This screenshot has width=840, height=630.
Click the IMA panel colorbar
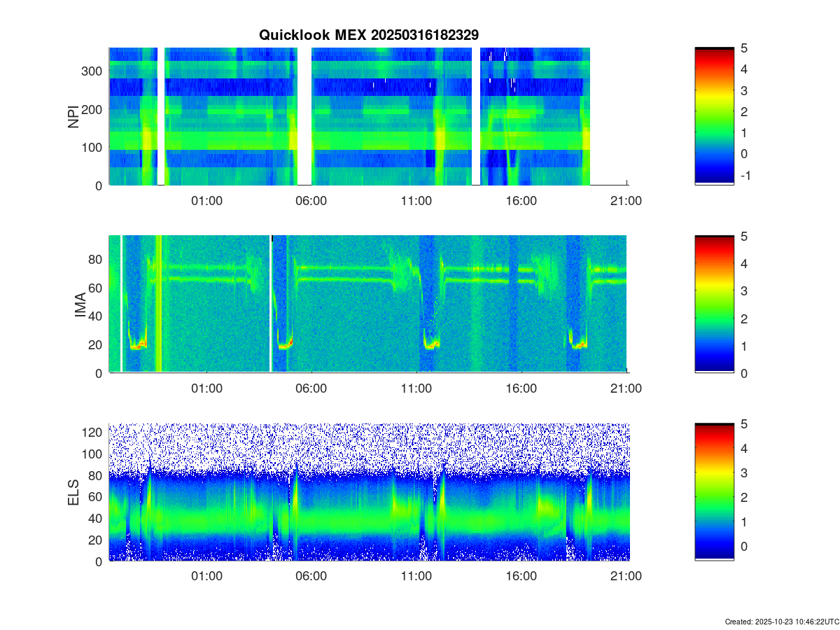(x=714, y=304)
